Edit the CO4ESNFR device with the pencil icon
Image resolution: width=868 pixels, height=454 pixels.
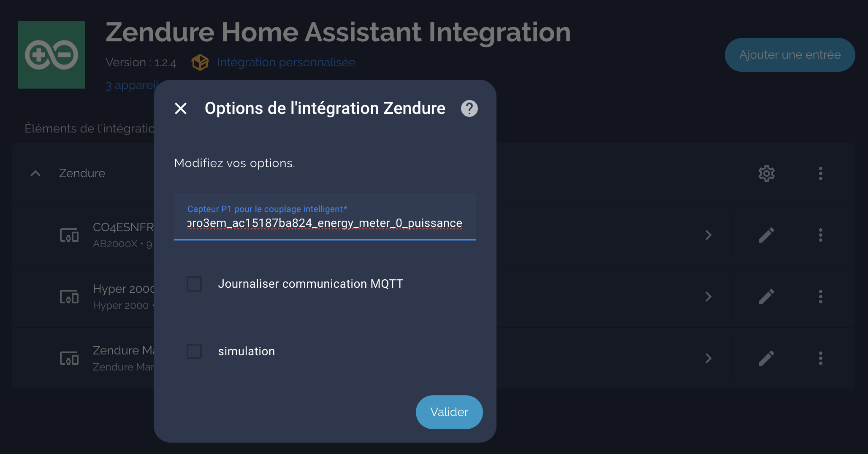coord(766,235)
